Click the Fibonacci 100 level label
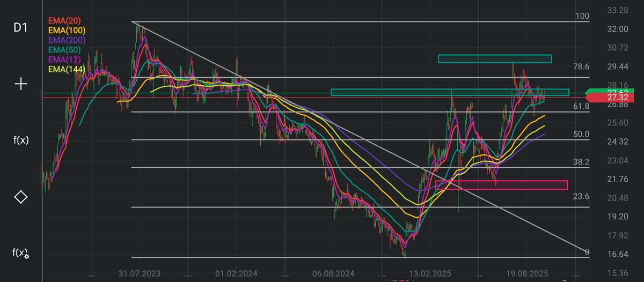Viewport: 644px width, 282px height. click(582, 16)
